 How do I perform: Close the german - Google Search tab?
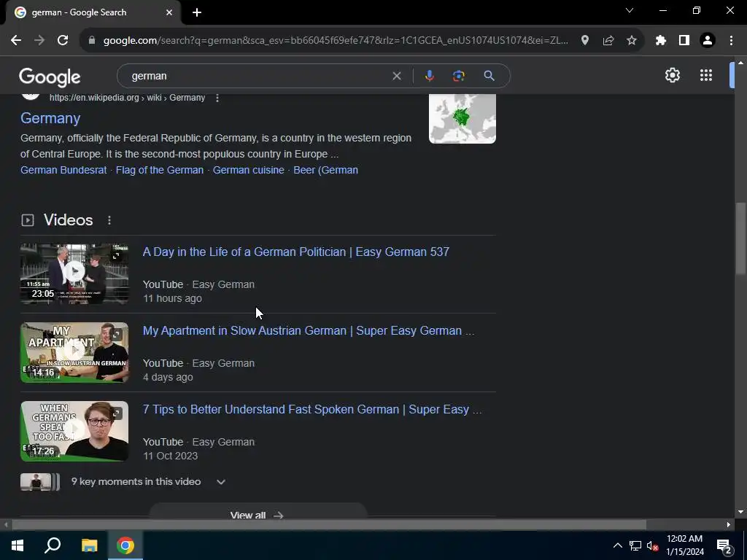pos(169,12)
